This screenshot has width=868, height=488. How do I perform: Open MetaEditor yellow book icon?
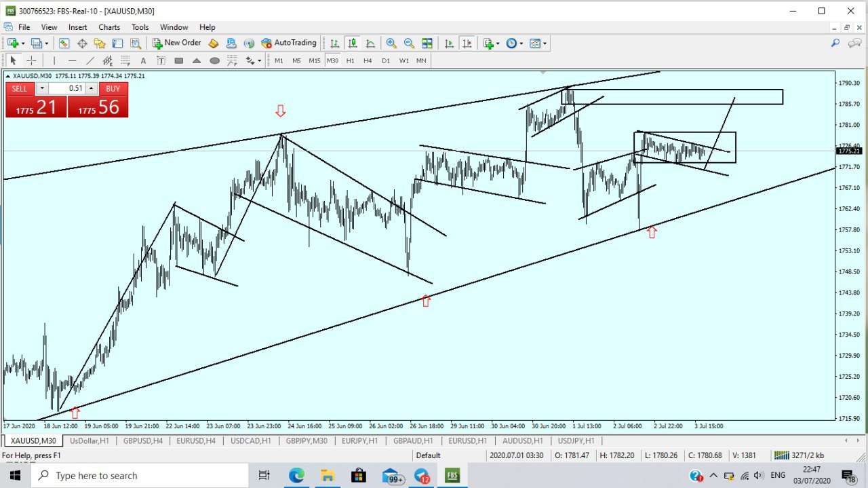pos(214,43)
